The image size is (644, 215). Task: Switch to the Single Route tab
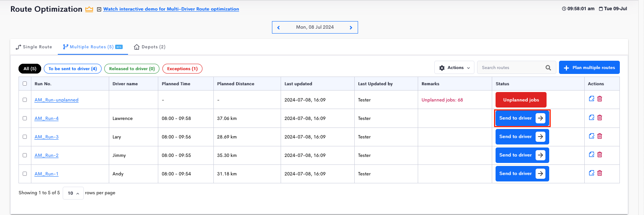(x=34, y=47)
